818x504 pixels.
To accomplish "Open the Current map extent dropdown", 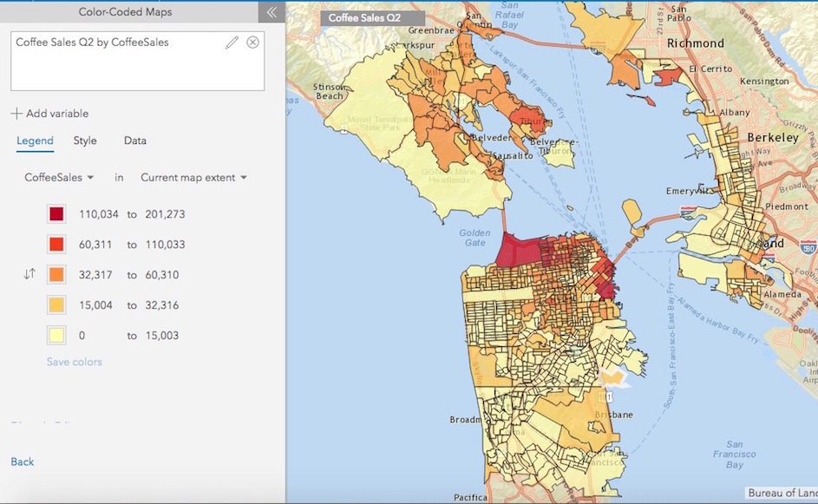I will click(193, 177).
